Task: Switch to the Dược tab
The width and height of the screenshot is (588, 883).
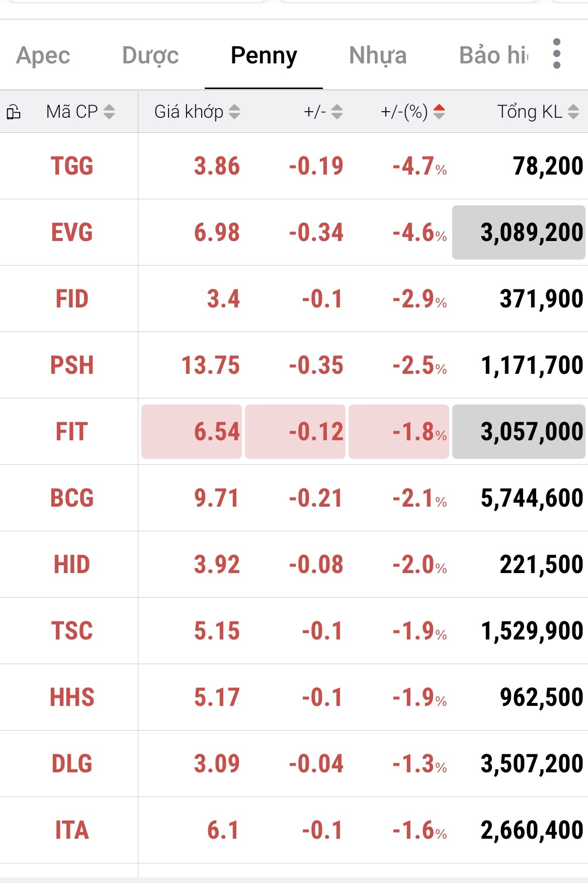Action: coord(150,55)
